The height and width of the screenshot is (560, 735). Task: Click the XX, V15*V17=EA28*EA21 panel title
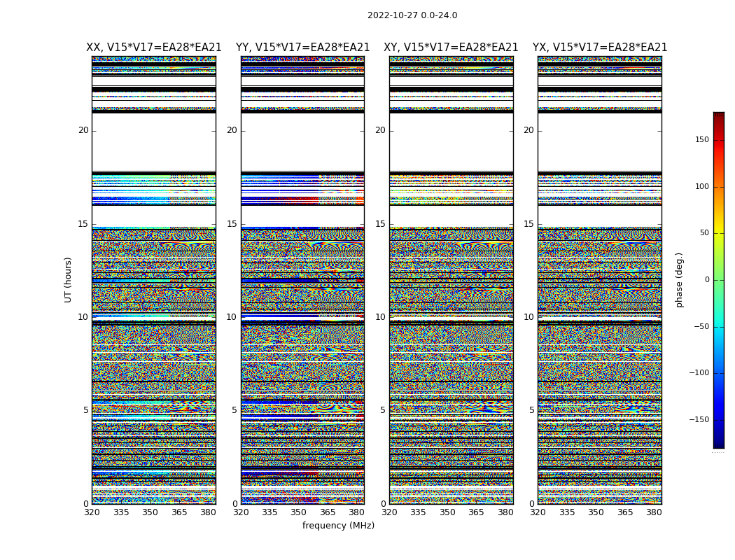tap(154, 48)
